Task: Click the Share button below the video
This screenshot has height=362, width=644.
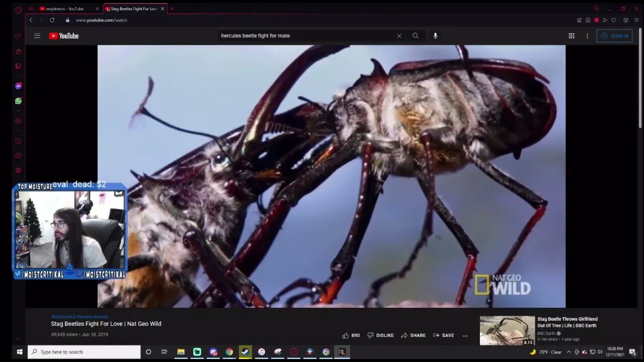Action: coord(413,335)
